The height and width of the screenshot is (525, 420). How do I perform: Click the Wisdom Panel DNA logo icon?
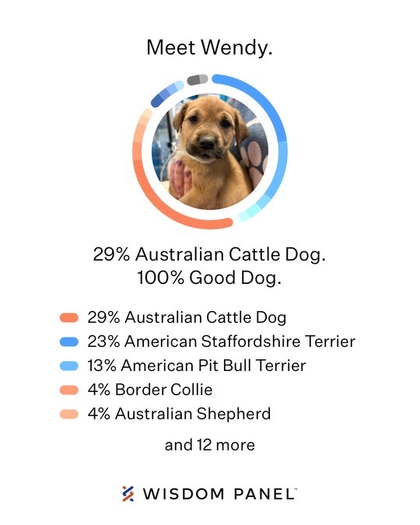coord(128,494)
